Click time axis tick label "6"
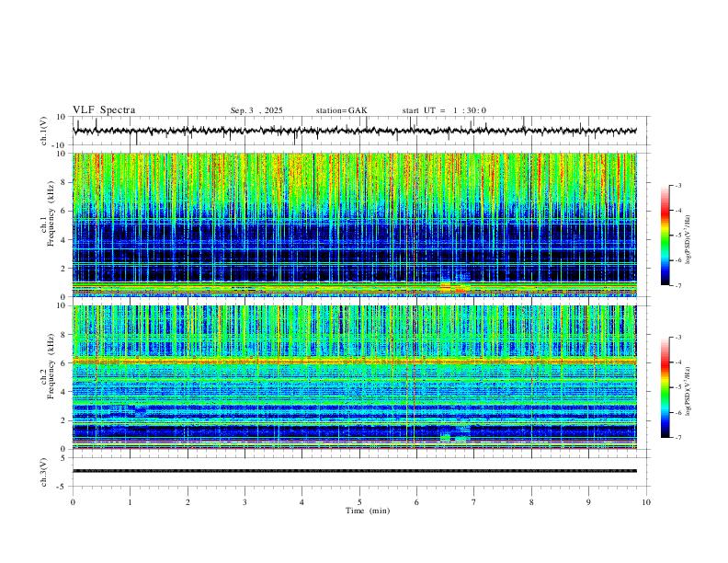The image size is (728, 563). click(416, 502)
